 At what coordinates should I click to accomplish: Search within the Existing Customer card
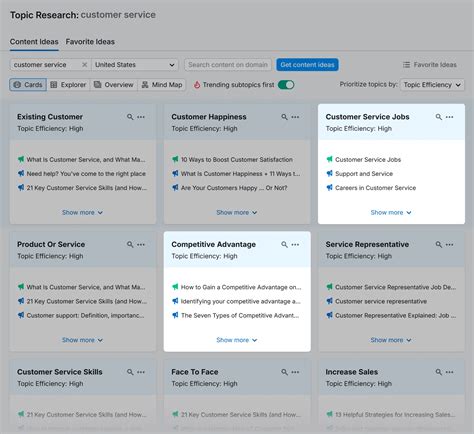pos(130,117)
